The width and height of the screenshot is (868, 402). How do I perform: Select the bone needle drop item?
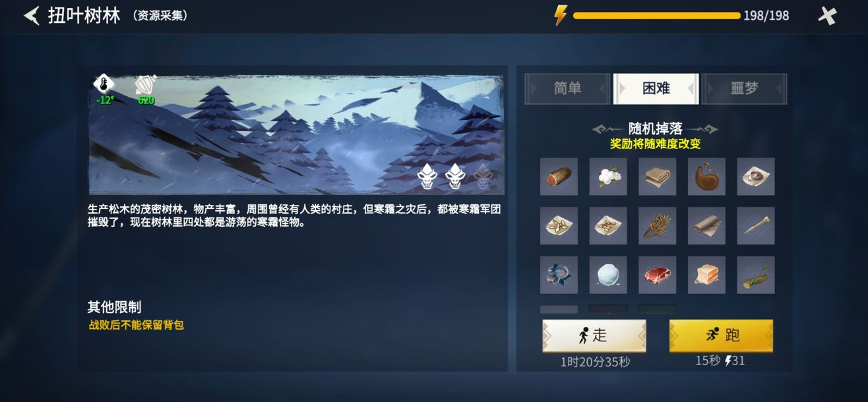tap(756, 226)
